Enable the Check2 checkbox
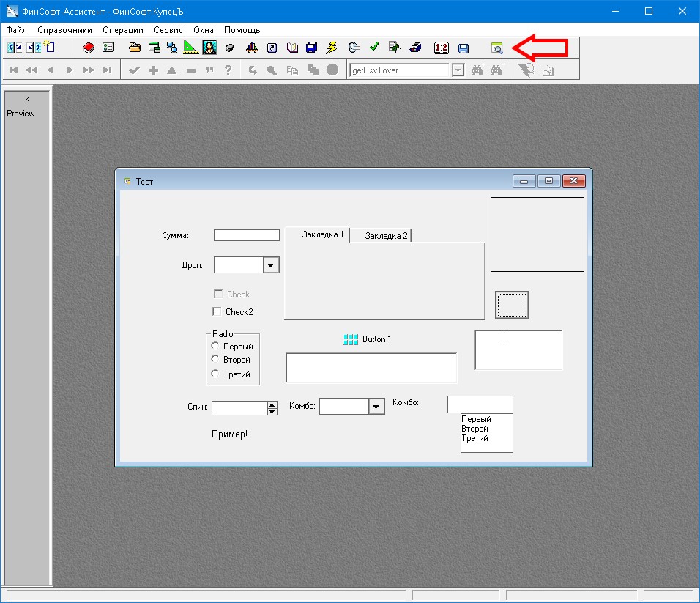The height and width of the screenshot is (603, 700). coord(217,311)
